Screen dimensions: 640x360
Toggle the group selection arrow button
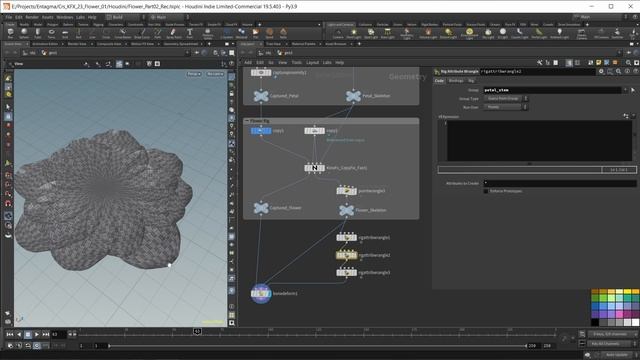tap(633, 90)
